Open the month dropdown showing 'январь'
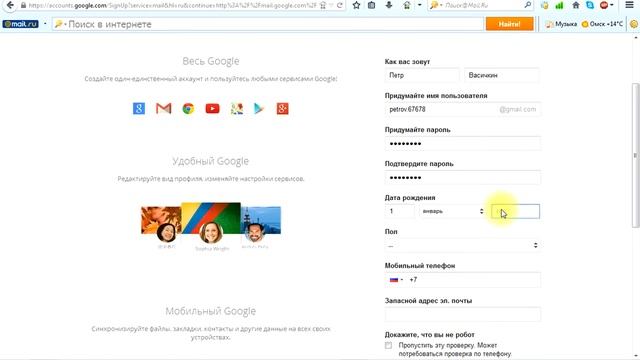This screenshot has width=640, height=360. (x=452, y=211)
